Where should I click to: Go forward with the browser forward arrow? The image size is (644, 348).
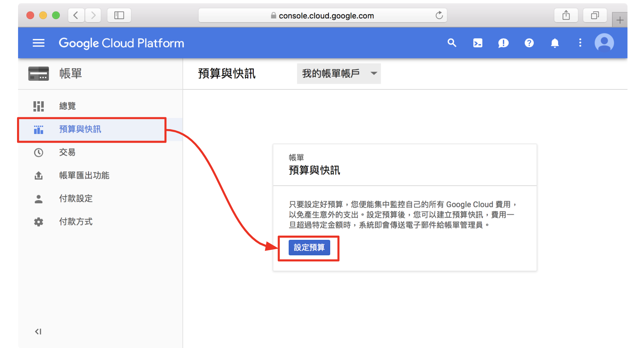click(x=93, y=15)
